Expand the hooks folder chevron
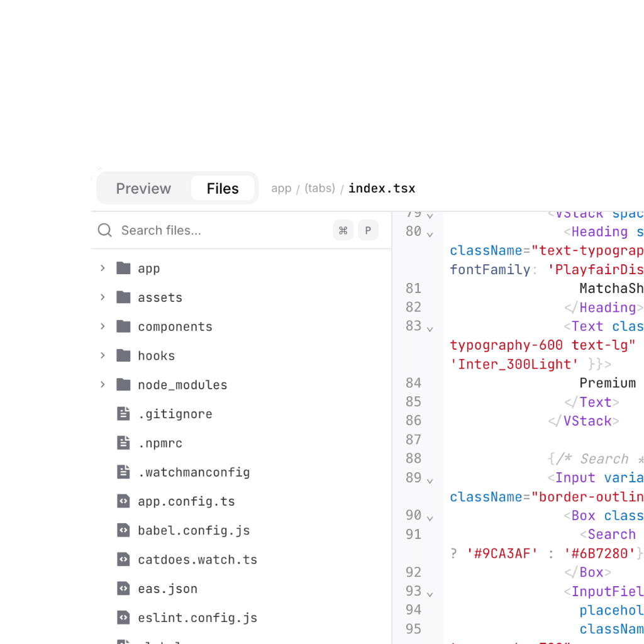 click(103, 356)
